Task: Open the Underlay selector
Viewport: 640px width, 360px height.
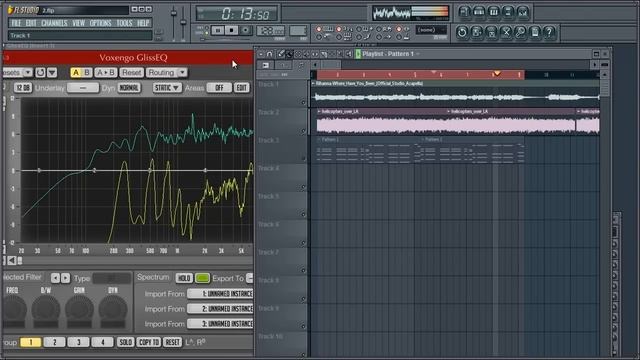Action: click(83, 88)
